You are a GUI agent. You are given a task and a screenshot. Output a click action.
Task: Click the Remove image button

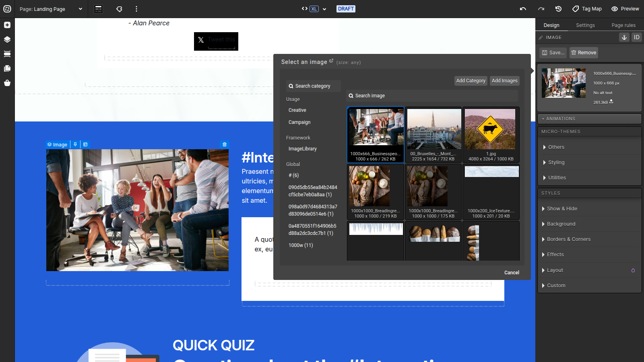[584, 53]
